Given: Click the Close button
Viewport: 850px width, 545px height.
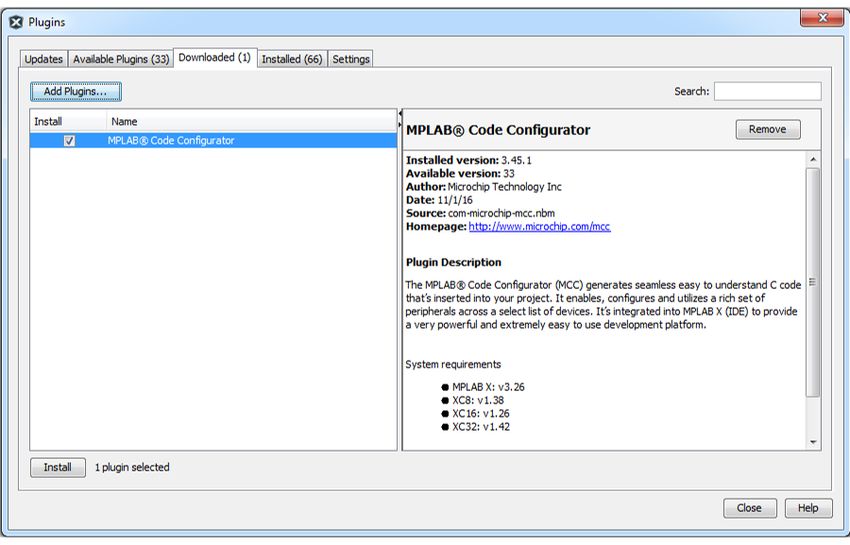Looking at the screenshot, I should click(749, 508).
